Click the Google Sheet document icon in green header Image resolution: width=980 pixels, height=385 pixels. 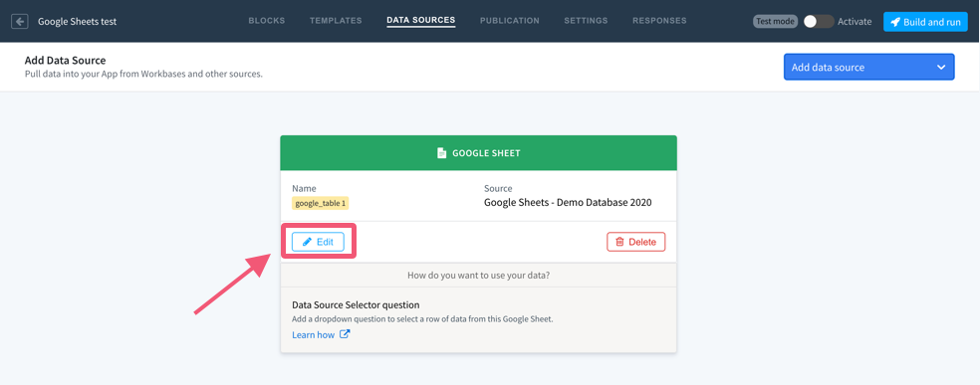point(442,153)
